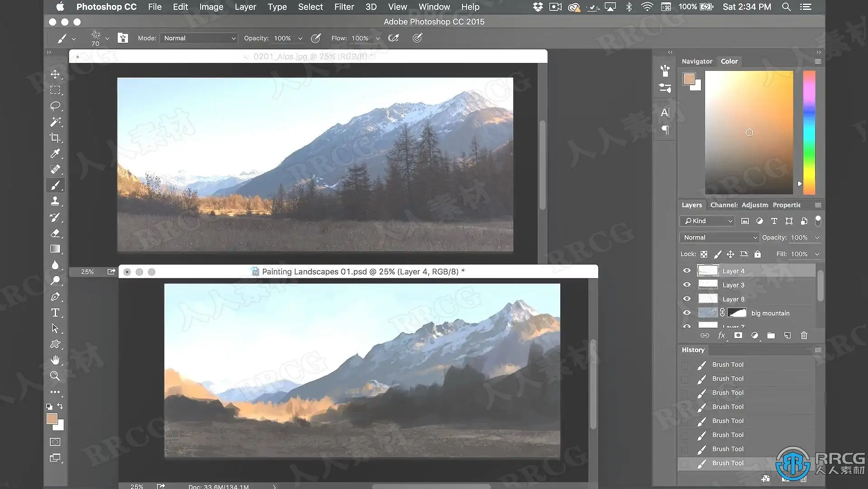Screen dimensions: 868x489
Task: Lock transparent pixels of layer
Action: click(704, 254)
